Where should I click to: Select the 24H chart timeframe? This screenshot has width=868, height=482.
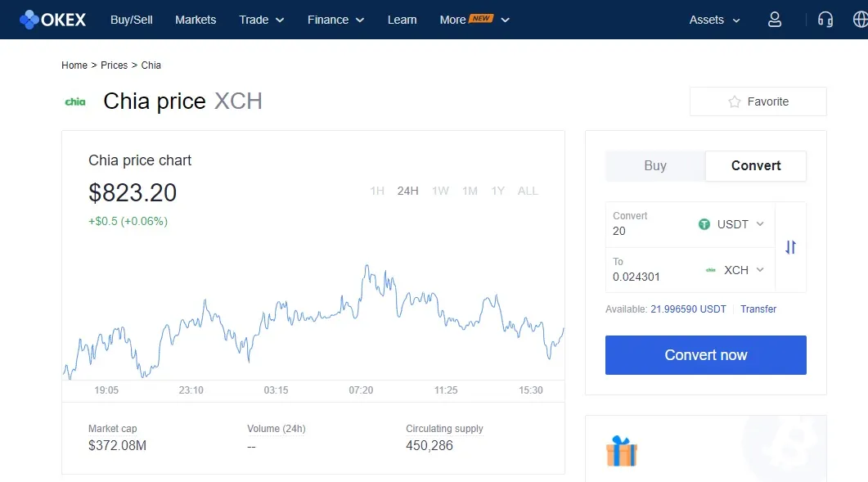407,191
